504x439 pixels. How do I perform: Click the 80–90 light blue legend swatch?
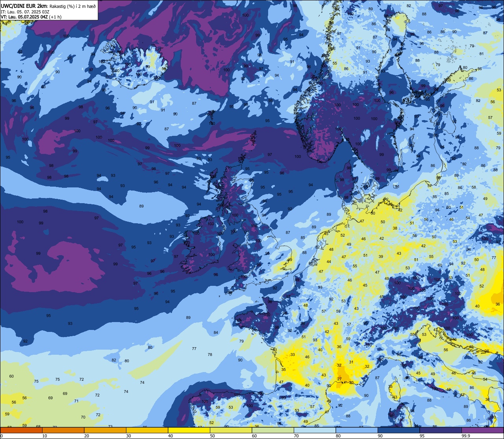click(357, 430)
